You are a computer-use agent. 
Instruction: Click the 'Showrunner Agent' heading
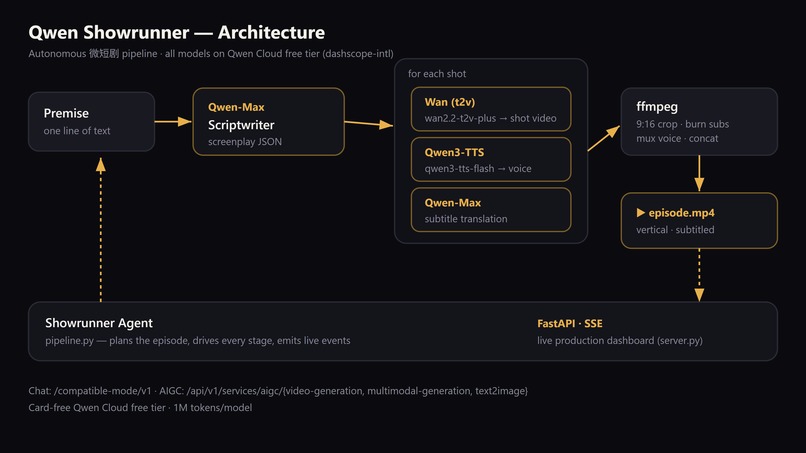point(99,323)
